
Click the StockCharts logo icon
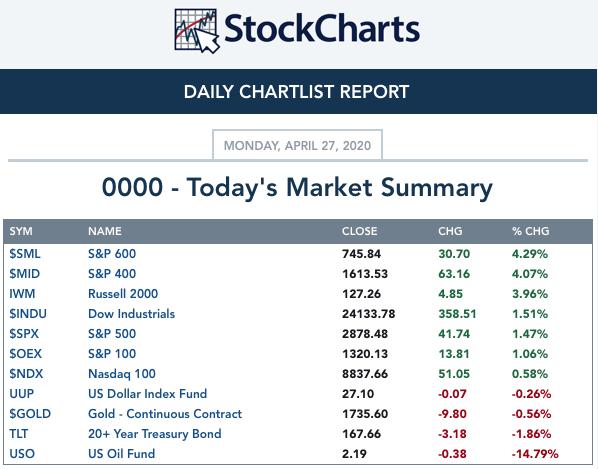[197, 31]
